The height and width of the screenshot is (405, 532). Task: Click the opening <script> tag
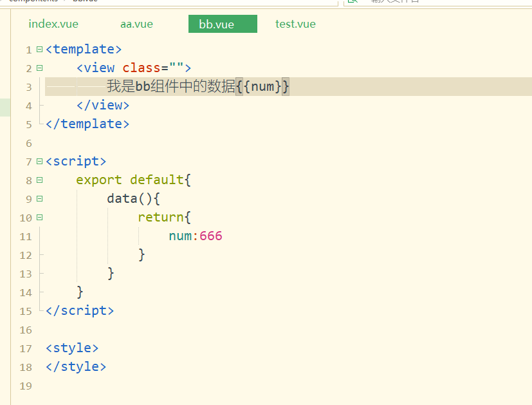pos(76,161)
